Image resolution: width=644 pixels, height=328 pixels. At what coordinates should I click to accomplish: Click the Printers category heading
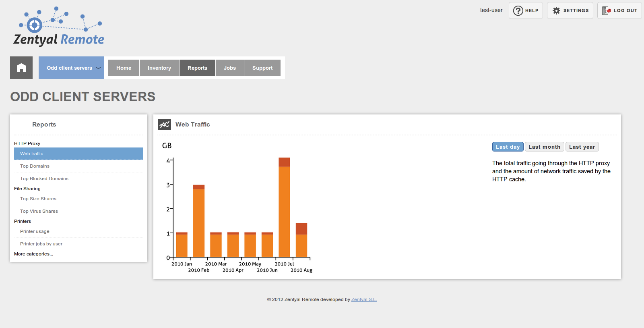pyautogui.click(x=23, y=221)
